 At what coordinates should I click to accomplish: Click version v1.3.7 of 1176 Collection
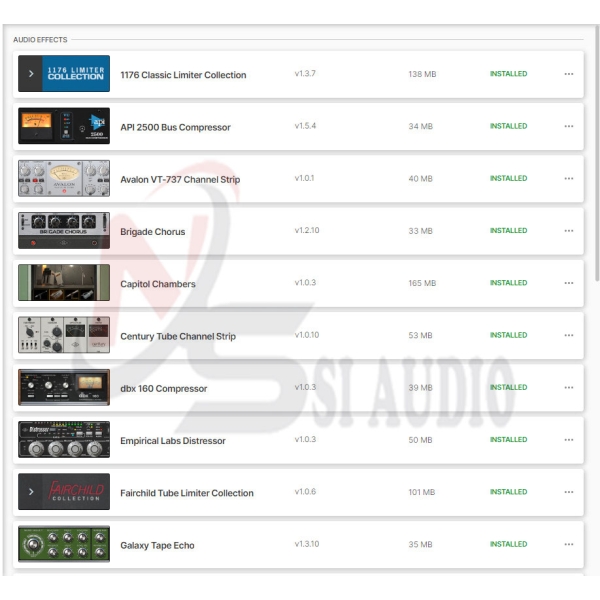tap(305, 73)
